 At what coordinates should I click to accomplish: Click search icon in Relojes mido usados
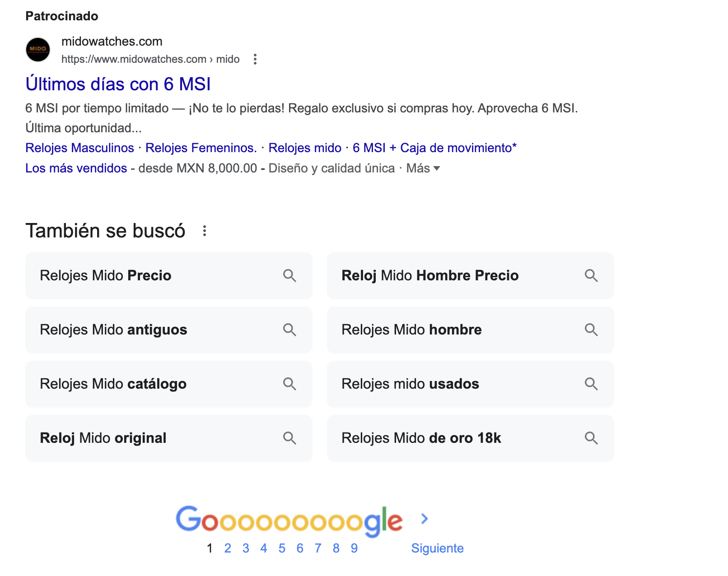tap(591, 384)
